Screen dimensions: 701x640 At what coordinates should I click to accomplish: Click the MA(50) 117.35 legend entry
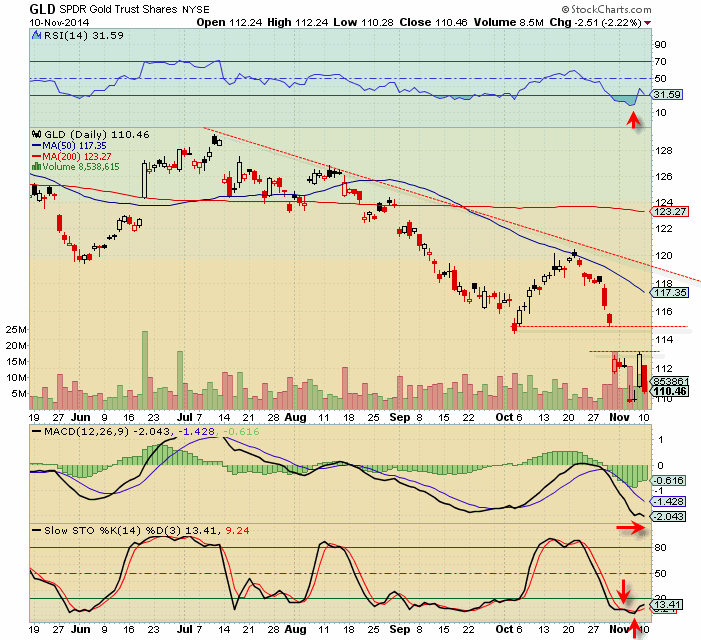coord(74,146)
